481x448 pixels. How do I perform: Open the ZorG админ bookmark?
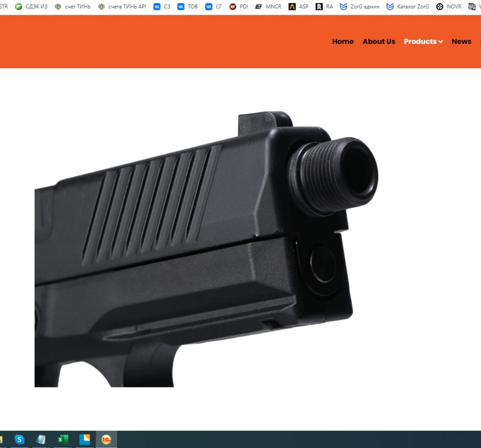(x=359, y=7)
